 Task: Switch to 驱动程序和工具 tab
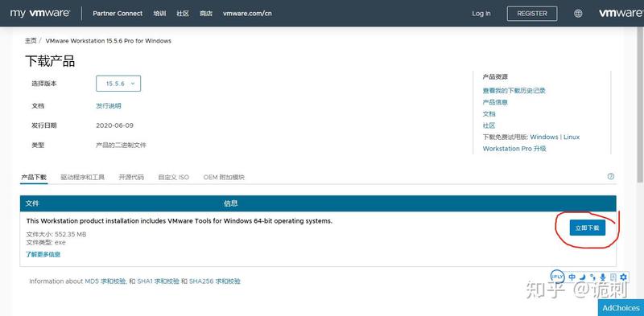[82, 177]
